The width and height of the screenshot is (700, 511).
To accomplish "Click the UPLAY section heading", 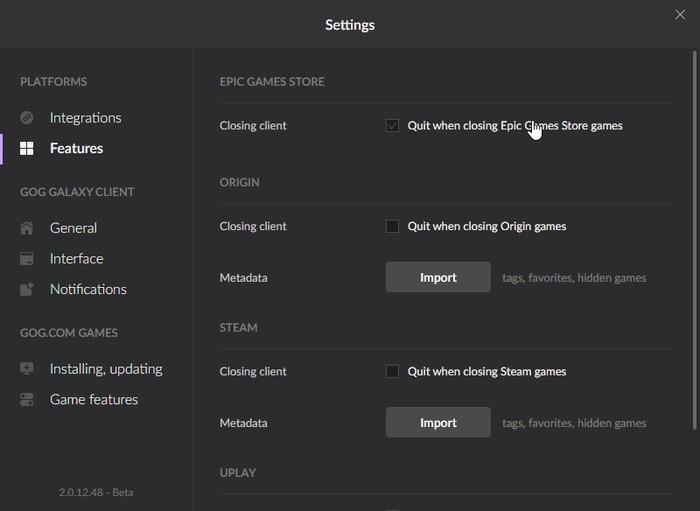I will (238, 473).
